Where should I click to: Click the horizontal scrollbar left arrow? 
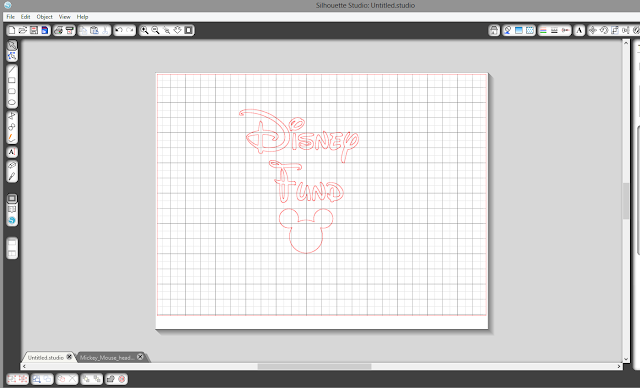tap(24, 366)
